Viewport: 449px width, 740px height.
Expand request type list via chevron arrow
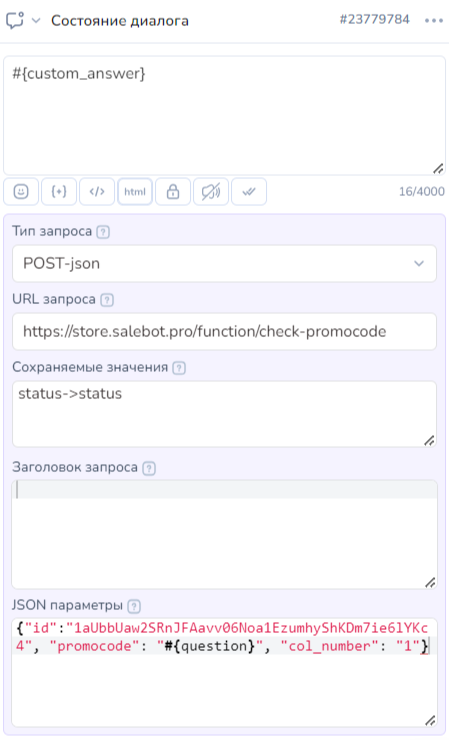[419, 263]
